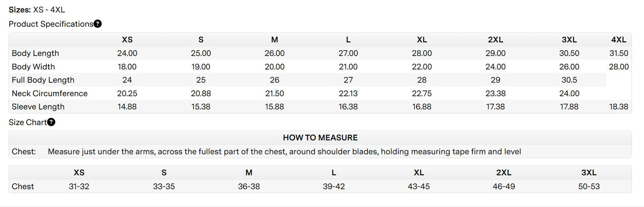Click the 2XL header in chest chart
The height and width of the screenshot is (207, 644).
coord(504,173)
